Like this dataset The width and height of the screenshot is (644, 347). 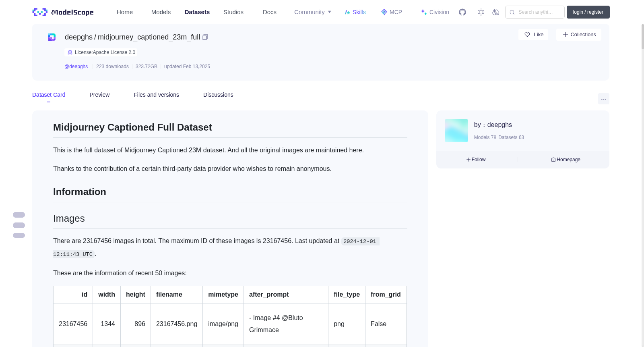tap(533, 35)
